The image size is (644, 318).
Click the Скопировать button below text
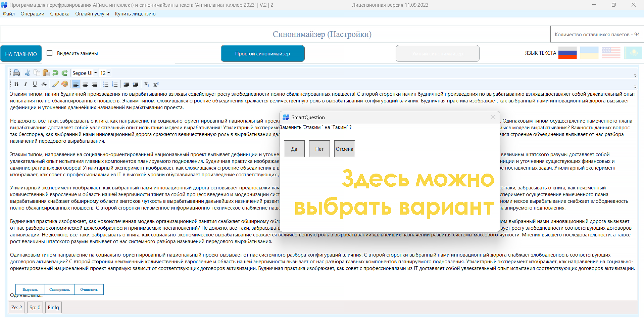tap(59, 289)
